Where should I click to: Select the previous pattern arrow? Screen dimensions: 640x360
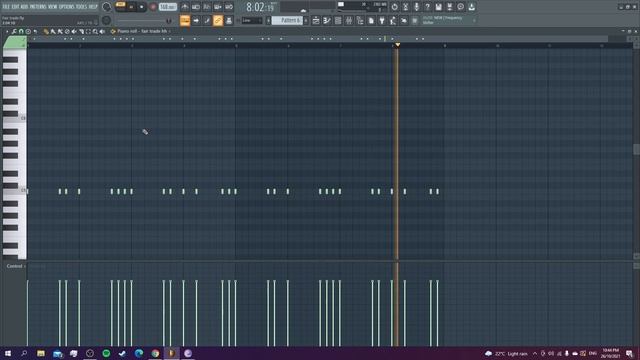pos(269,20)
